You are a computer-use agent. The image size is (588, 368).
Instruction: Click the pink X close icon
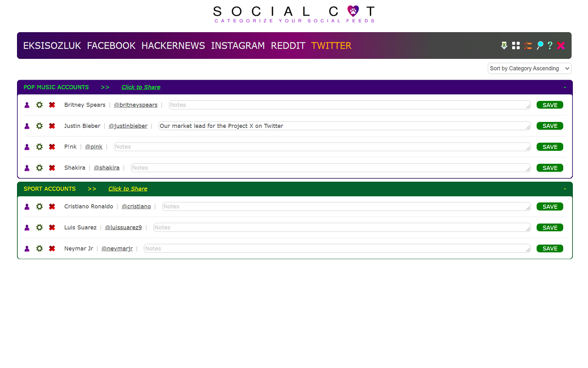561,46
